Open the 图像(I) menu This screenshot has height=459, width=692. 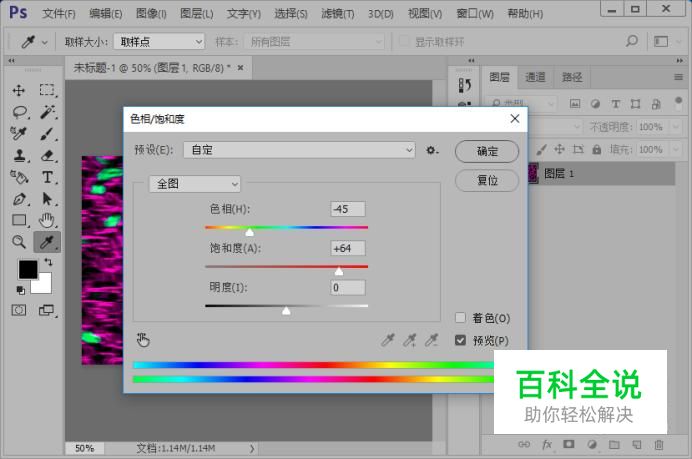(x=151, y=14)
